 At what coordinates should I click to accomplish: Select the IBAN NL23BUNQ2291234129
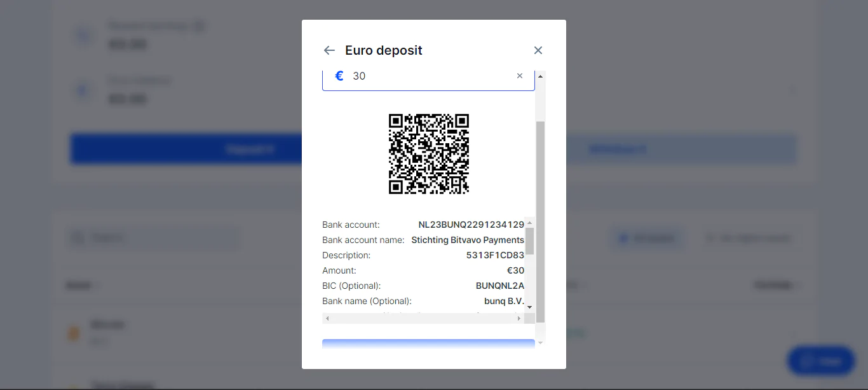[471, 225]
